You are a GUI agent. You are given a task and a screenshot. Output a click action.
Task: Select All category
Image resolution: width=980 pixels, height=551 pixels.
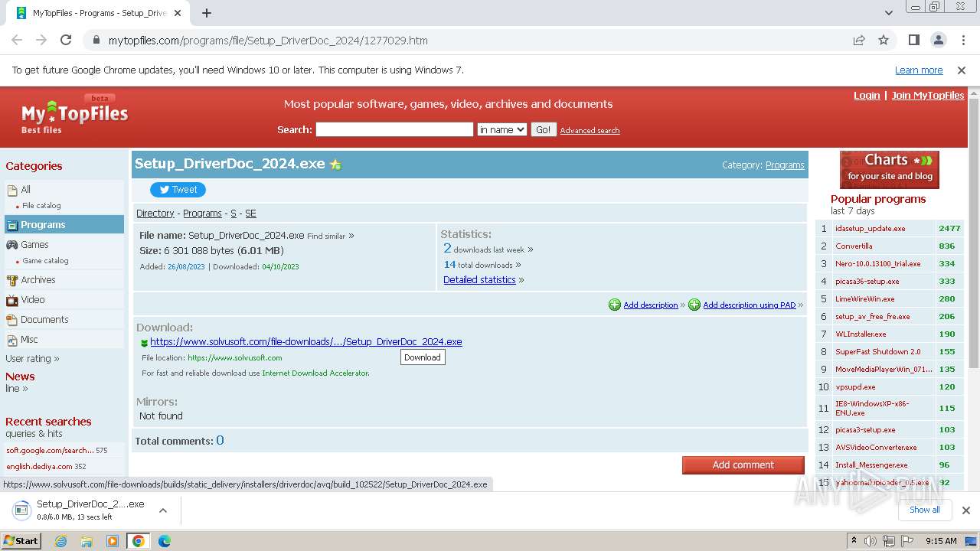(x=26, y=190)
